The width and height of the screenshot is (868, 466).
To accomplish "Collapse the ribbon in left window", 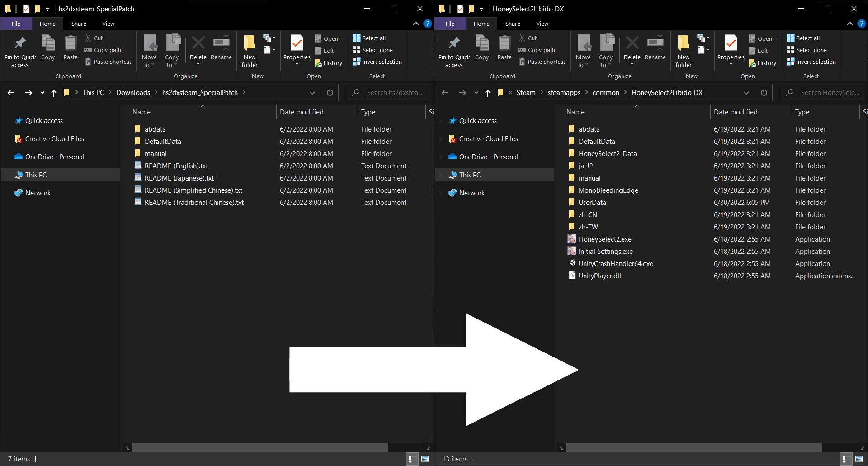I will pos(416,24).
